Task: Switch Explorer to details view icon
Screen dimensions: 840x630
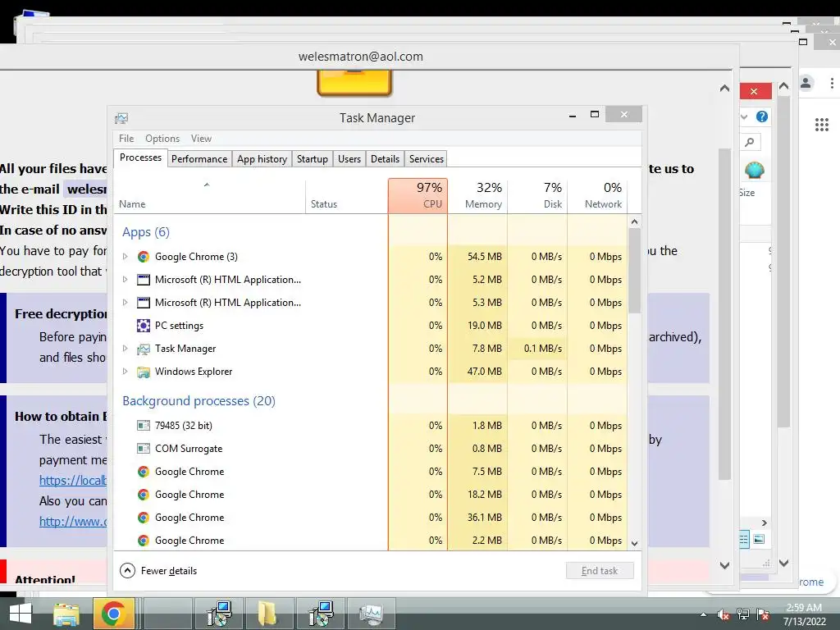Action: (x=744, y=539)
